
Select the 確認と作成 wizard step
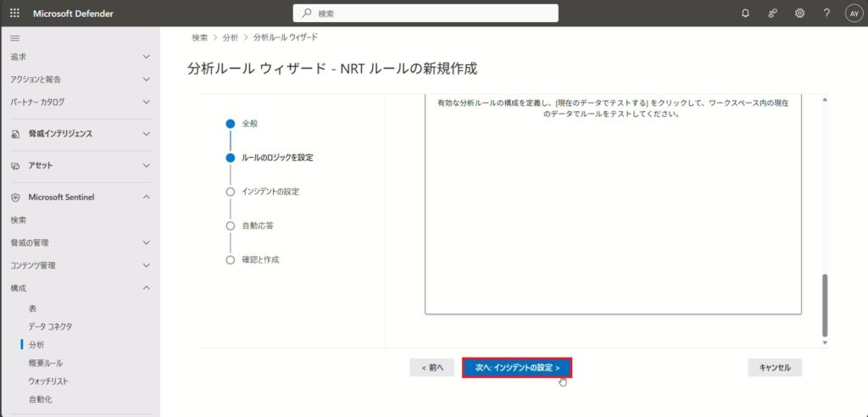pos(260,259)
